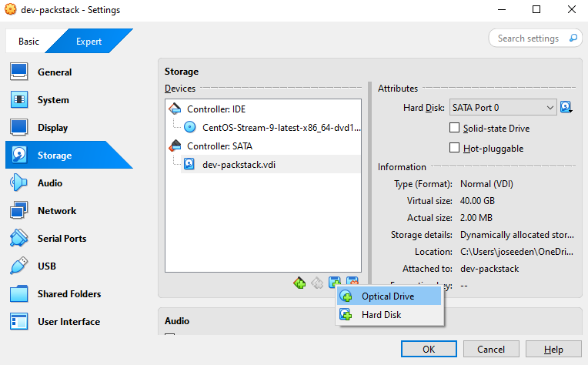Enable the Solid-state Drive checkbox
The height and width of the screenshot is (365, 588).
pyautogui.click(x=455, y=129)
